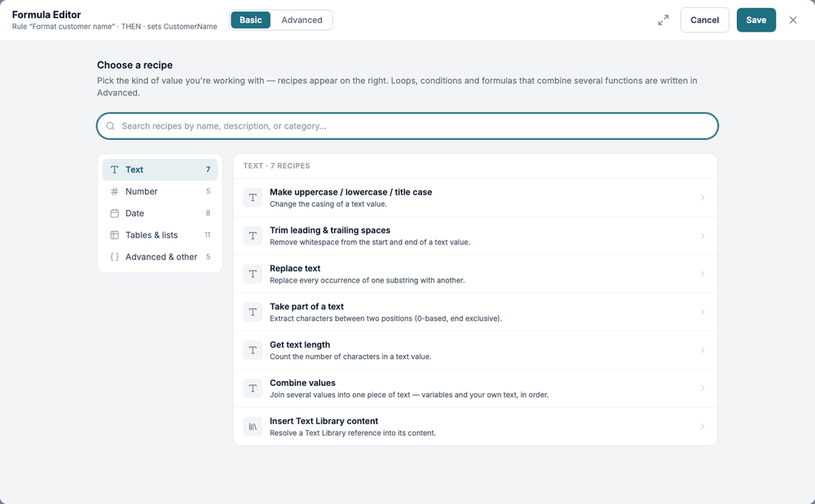Click the calendar icon beside Date
Image resolution: width=815 pixels, height=504 pixels.
click(114, 213)
